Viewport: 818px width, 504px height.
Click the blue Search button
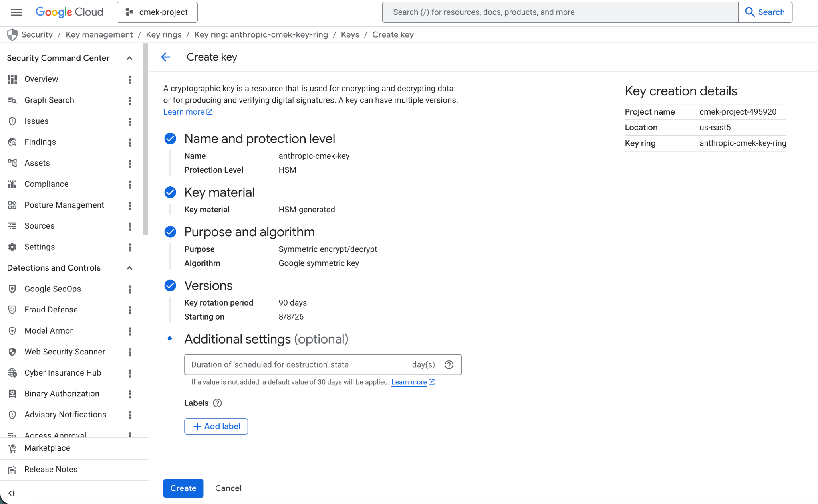coord(765,12)
